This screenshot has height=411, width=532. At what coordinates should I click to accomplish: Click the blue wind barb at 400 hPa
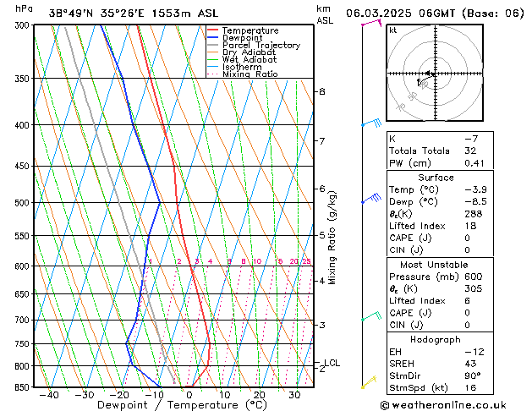click(x=371, y=123)
